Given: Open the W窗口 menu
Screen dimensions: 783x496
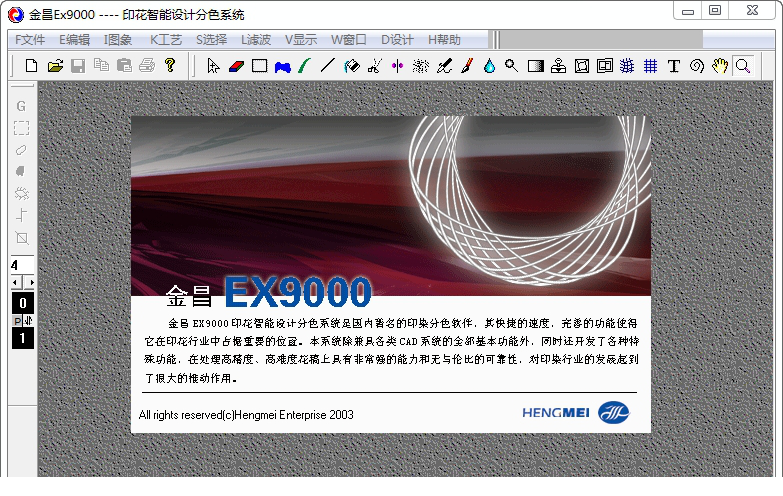Looking at the screenshot, I should (349, 39).
